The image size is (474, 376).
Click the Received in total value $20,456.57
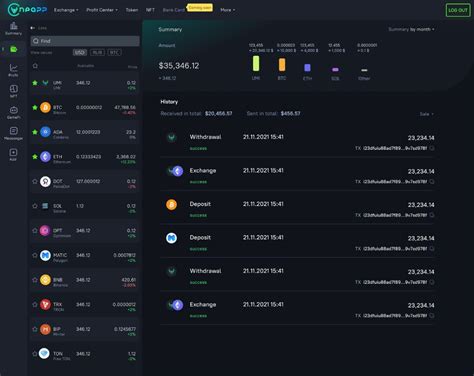(219, 114)
